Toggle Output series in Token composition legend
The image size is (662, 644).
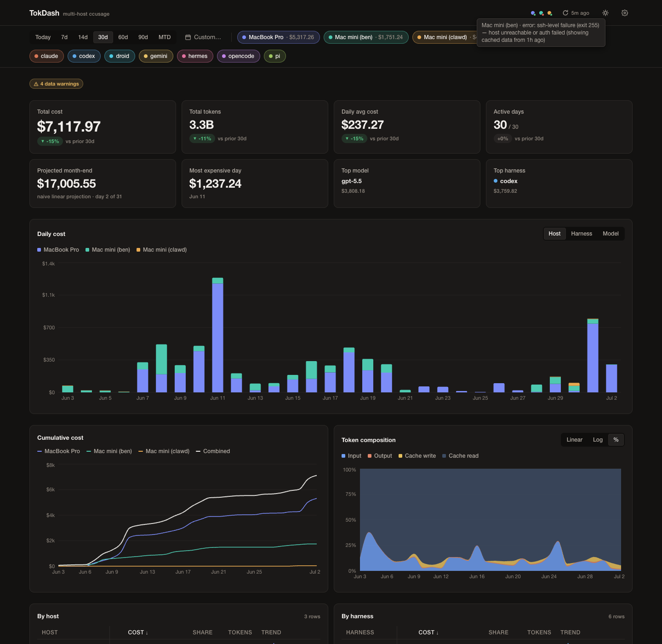click(x=380, y=456)
